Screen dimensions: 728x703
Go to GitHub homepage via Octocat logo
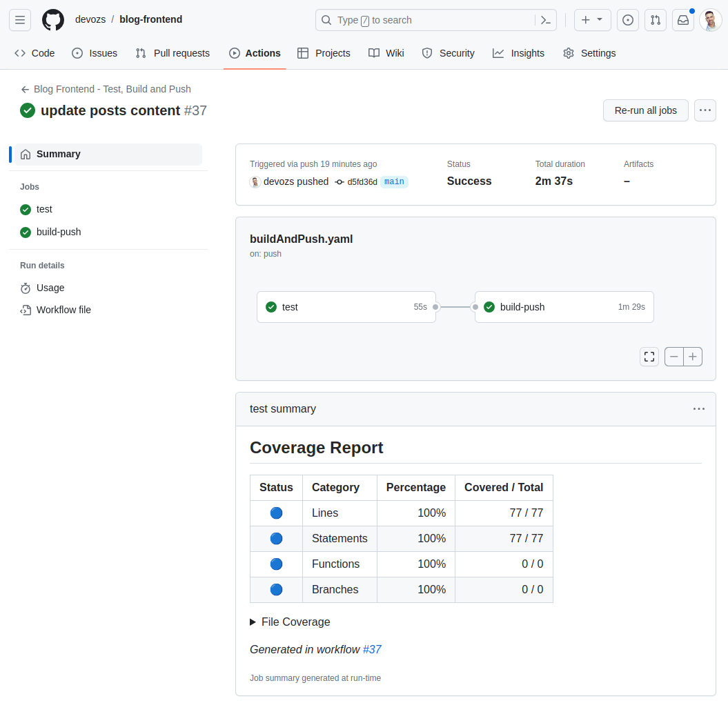[x=53, y=20]
